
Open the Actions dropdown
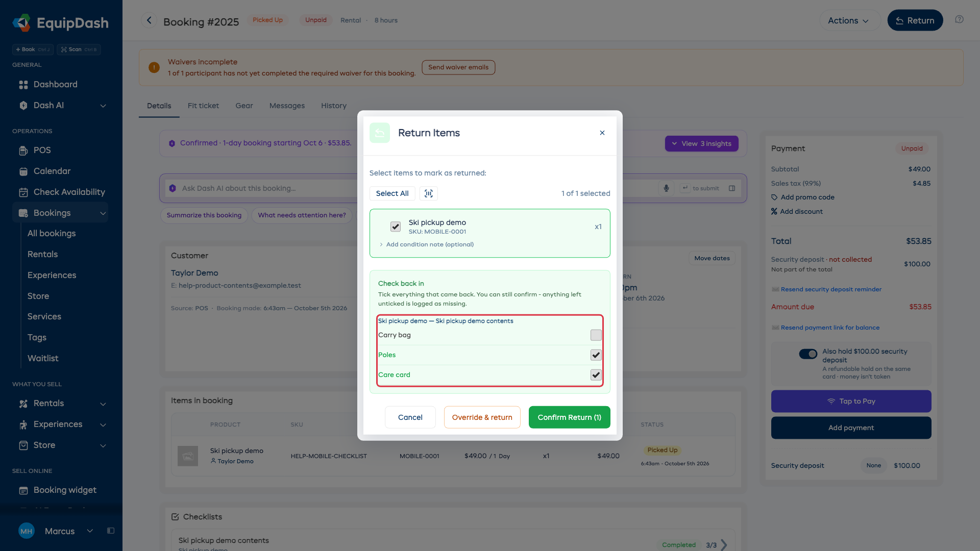[849, 20]
